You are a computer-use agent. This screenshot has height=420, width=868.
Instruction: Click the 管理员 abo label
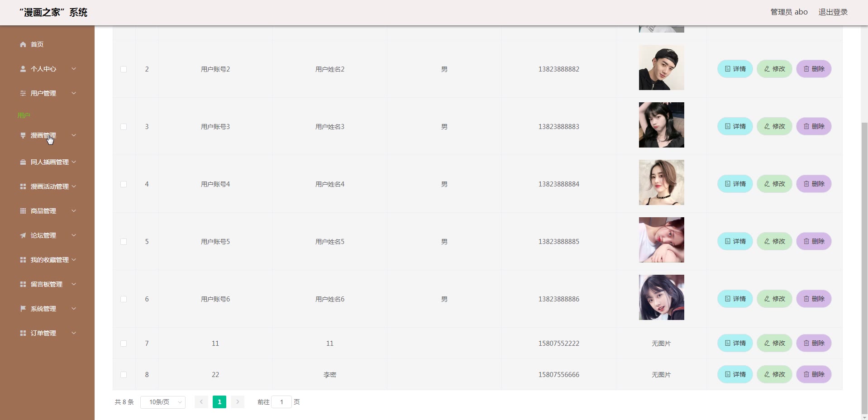coord(789,12)
